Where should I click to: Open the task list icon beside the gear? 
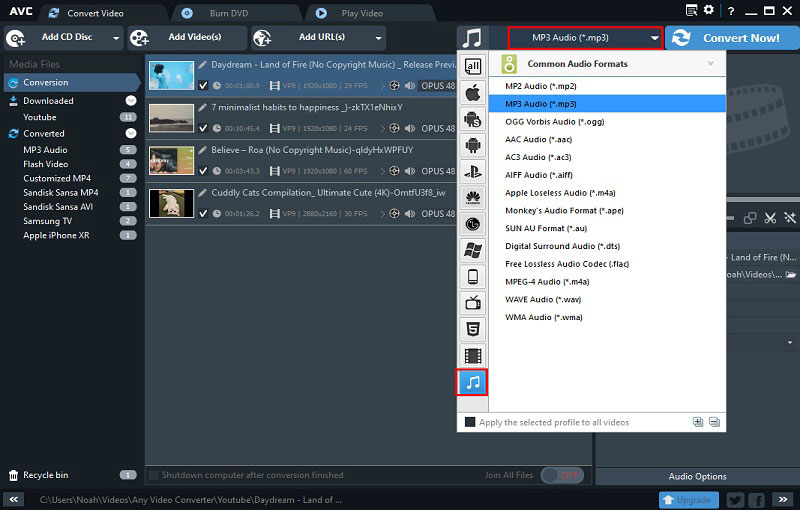(x=691, y=10)
